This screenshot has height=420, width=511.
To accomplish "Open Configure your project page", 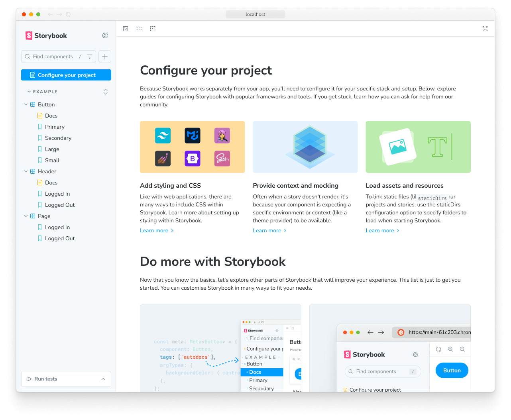I will [x=66, y=75].
